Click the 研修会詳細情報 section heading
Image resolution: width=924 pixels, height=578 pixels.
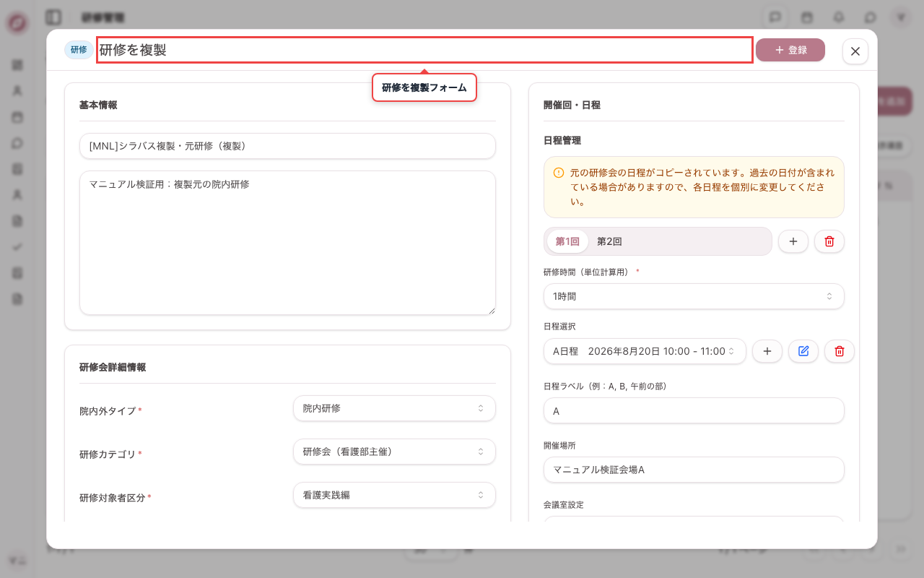(x=113, y=367)
